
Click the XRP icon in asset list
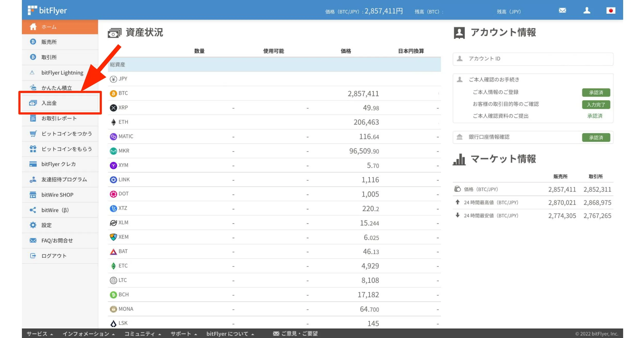click(x=113, y=107)
